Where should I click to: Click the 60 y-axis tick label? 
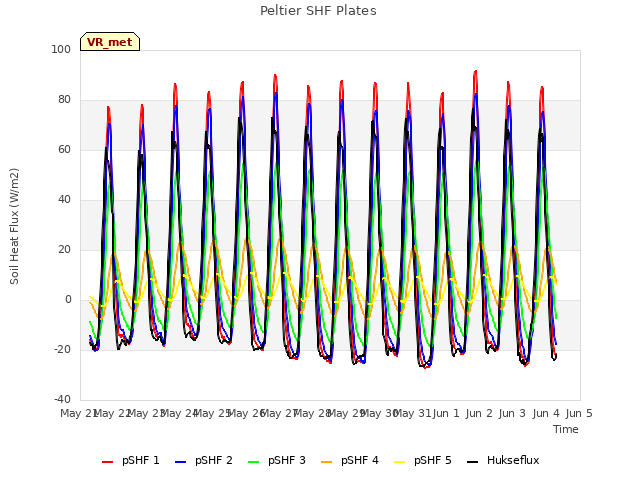pyautogui.click(x=64, y=149)
